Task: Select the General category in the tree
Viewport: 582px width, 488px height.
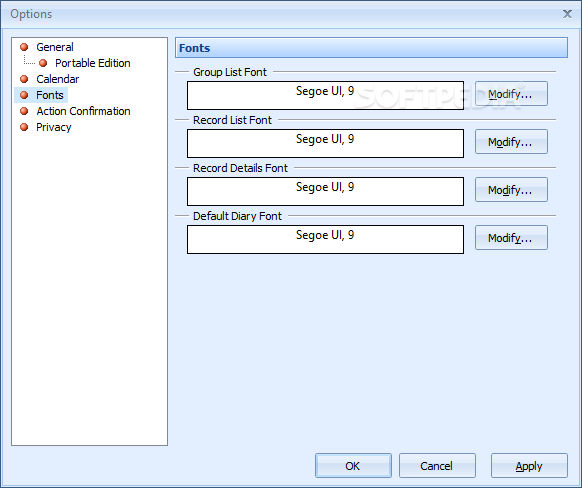Action: click(x=55, y=47)
